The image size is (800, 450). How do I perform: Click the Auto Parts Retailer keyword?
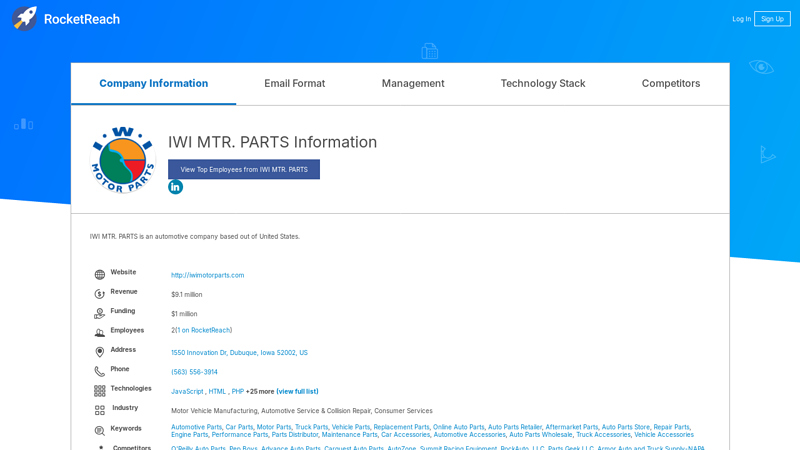pyautogui.click(x=515, y=427)
